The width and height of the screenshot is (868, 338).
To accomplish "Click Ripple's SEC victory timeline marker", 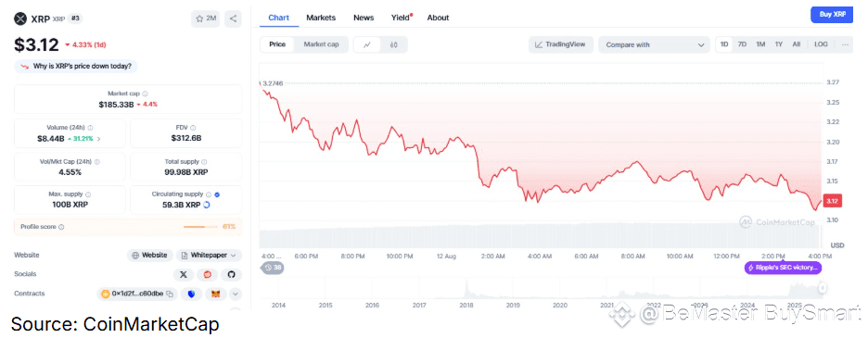I will click(783, 269).
